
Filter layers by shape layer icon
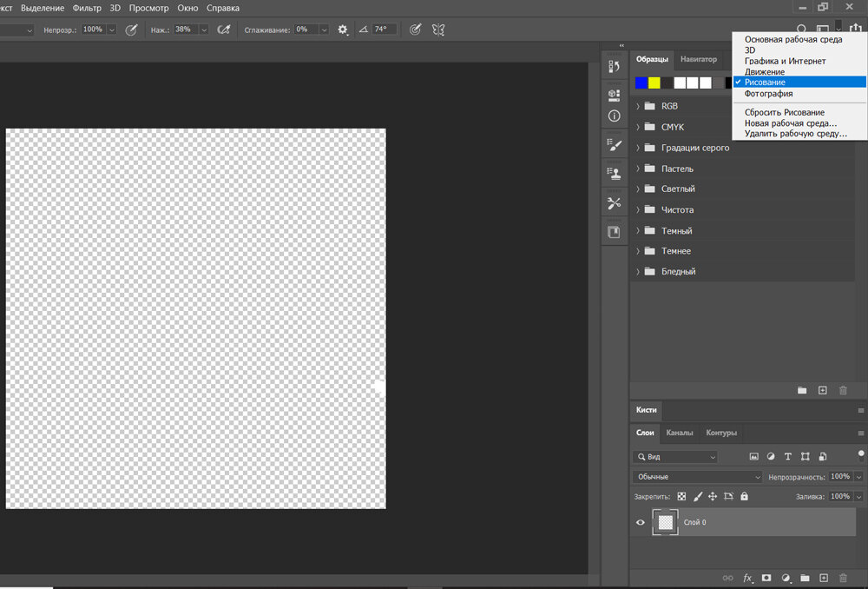806,457
